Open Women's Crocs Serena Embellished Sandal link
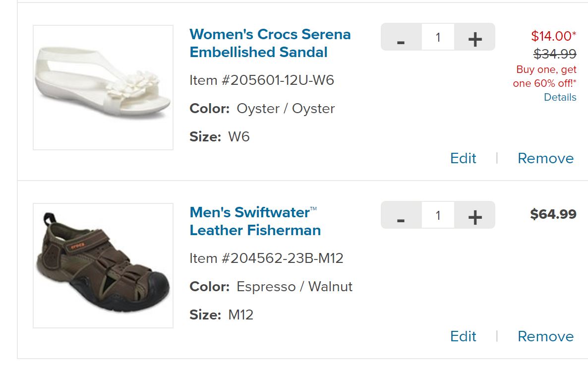 (x=270, y=43)
